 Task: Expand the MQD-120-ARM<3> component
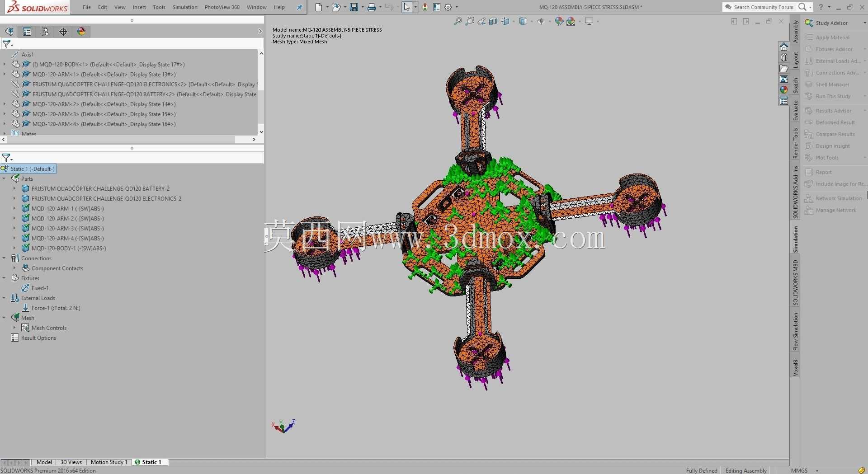pyautogui.click(x=5, y=114)
